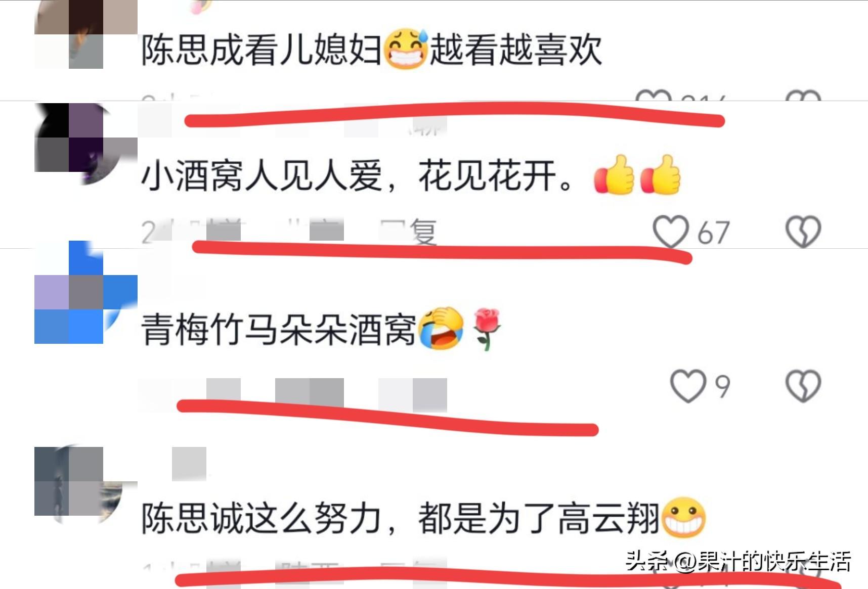Tap broken heart on topmost comment
This screenshot has width=868, height=589.
click(803, 95)
